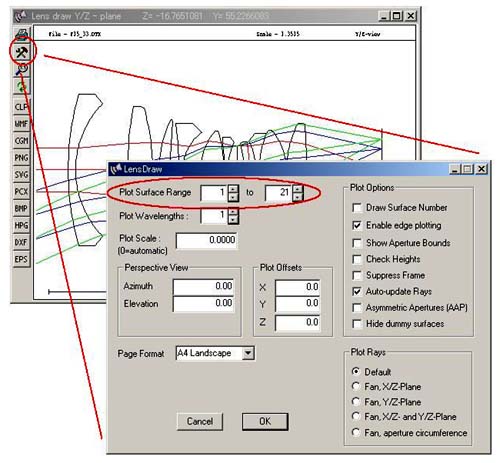Select the magnifier zoom tool

(22, 69)
